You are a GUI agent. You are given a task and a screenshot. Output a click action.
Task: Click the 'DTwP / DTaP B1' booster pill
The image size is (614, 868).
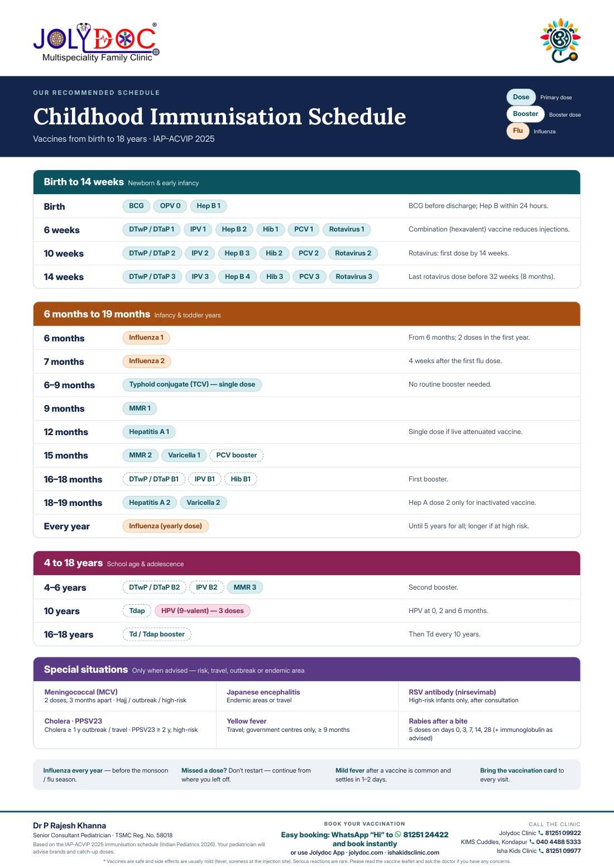(x=153, y=479)
